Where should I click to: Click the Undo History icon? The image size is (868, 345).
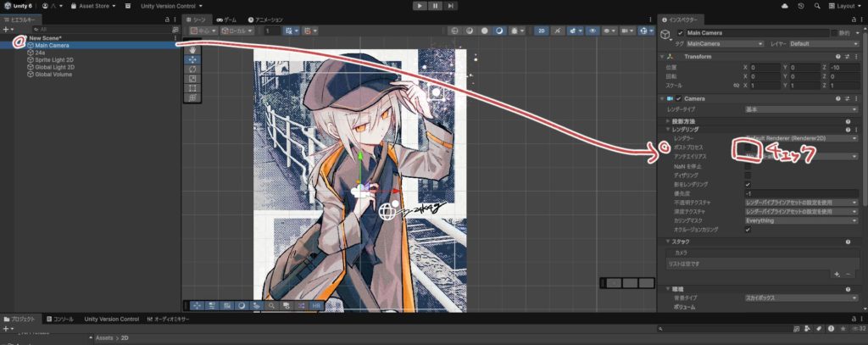[801, 6]
